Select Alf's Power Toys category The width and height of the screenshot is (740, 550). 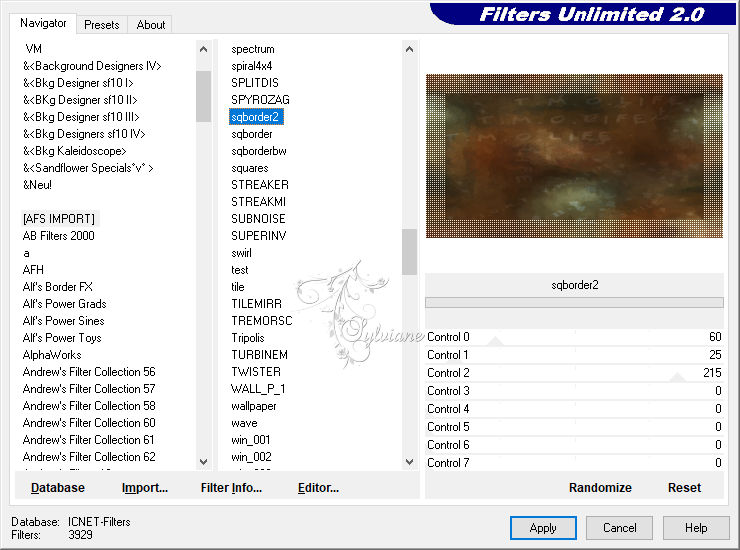point(62,338)
